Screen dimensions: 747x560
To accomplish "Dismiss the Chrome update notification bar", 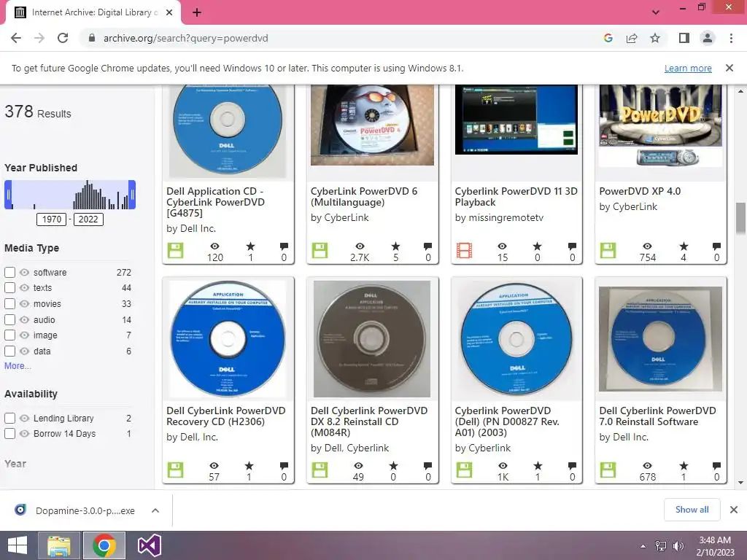I will (729, 68).
